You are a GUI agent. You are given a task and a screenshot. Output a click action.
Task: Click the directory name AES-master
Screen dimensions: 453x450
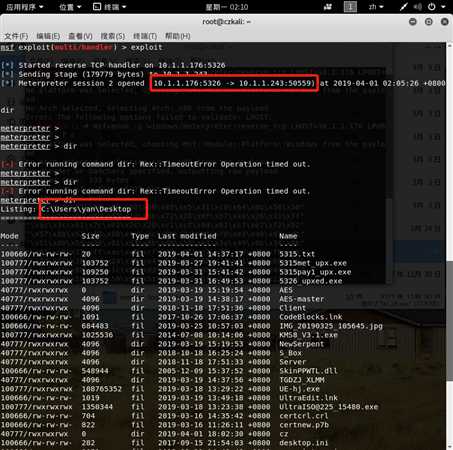click(301, 299)
